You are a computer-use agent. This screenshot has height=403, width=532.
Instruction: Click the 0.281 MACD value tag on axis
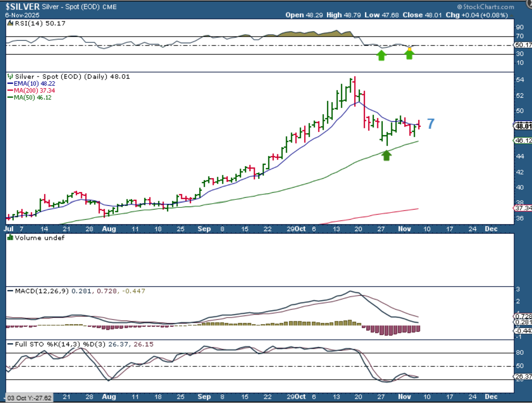523,322
